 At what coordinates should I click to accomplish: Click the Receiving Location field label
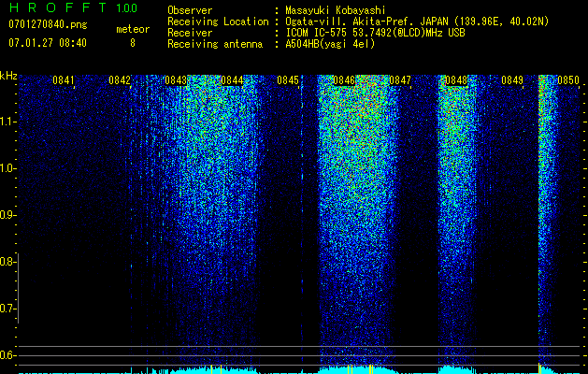(218, 22)
